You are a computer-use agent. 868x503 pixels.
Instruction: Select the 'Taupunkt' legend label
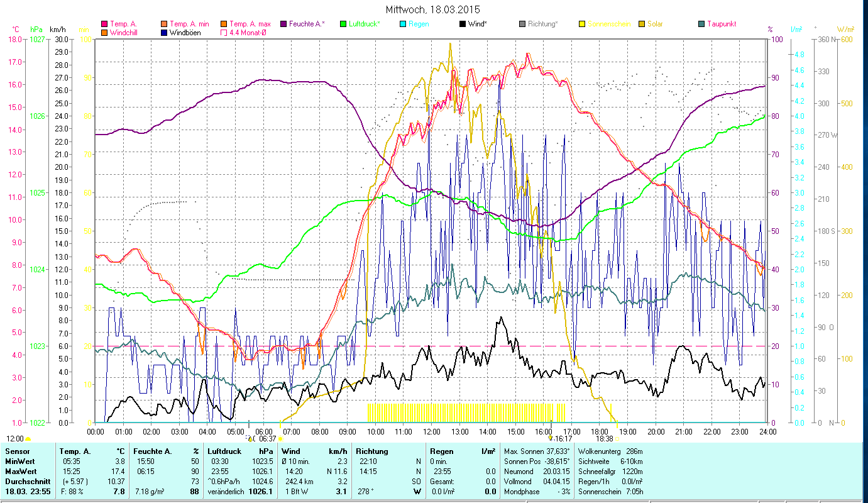[722, 24]
